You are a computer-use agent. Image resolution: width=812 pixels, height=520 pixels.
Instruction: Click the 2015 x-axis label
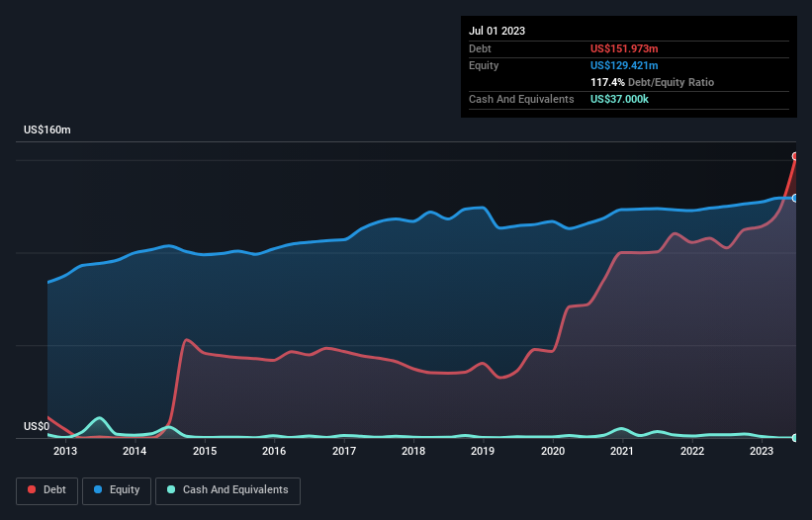(205, 451)
